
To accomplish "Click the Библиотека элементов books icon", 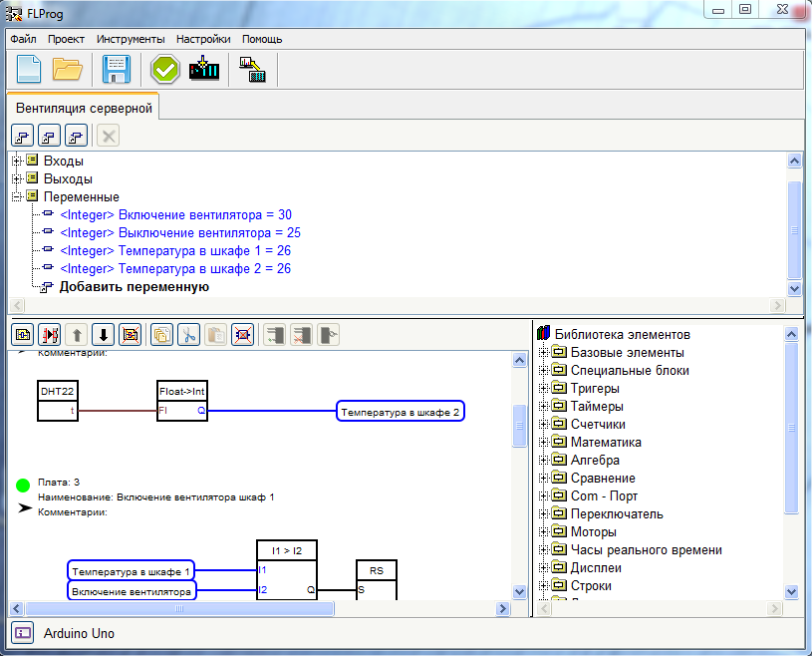I will click(x=543, y=333).
